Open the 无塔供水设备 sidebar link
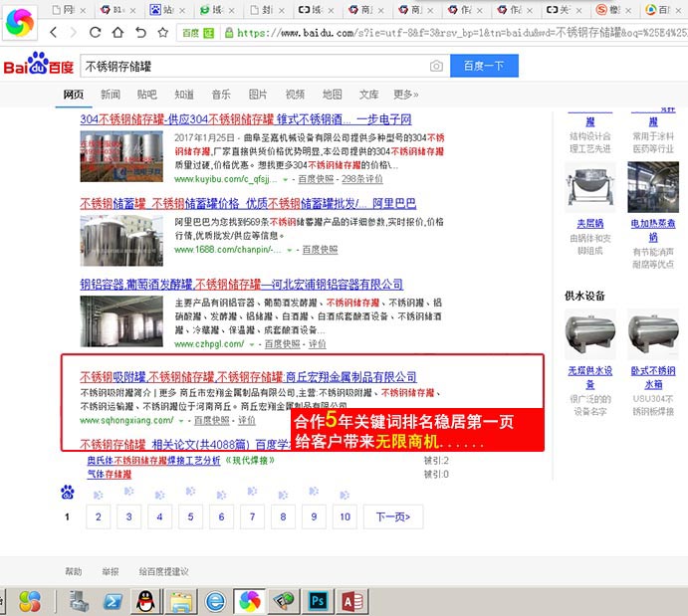This screenshot has width=688, height=616. [x=590, y=377]
